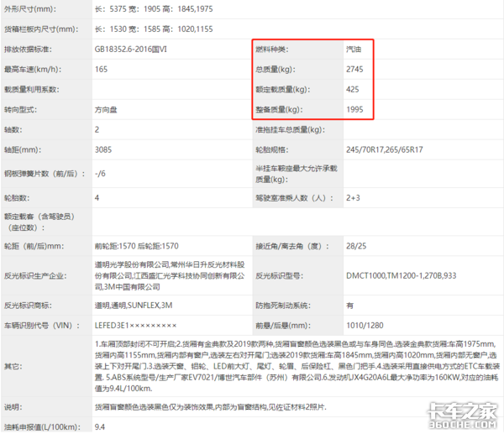The height and width of the screenshot is (434, 504).
Task: Select the 整备质量 value 1995
Action: 355,110
